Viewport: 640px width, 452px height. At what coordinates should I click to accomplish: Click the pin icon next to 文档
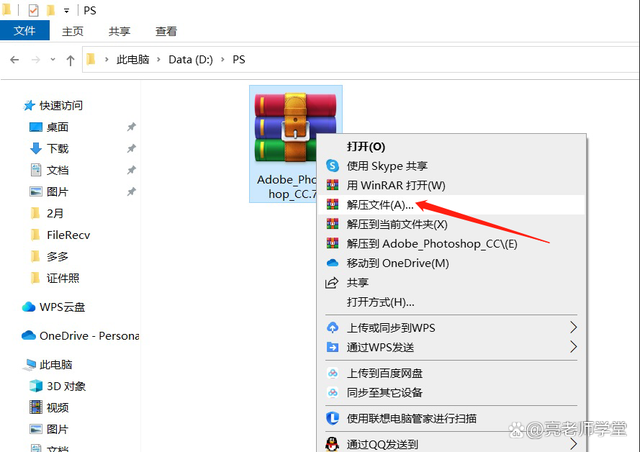click(x=131, y=170)
